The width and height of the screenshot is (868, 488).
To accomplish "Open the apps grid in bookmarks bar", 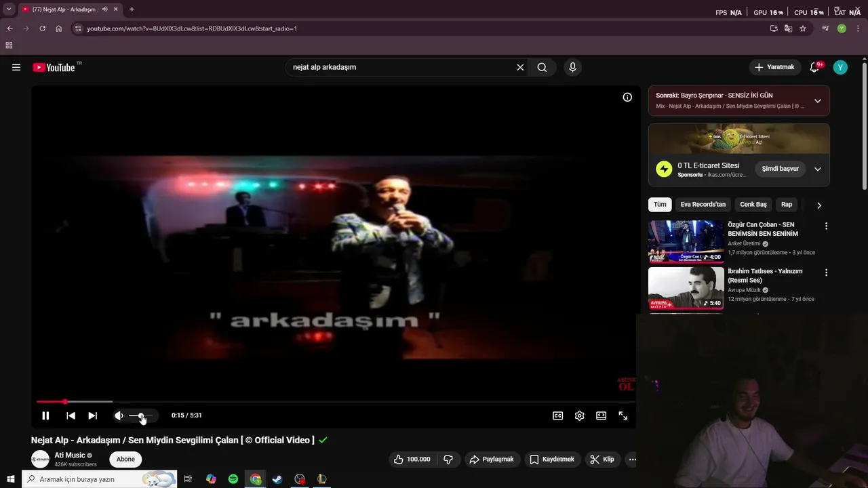I will (9, 45).
